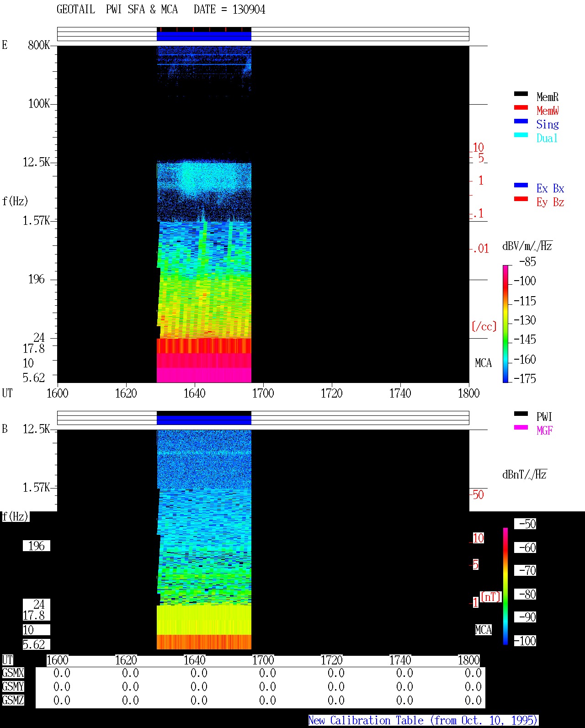Open the New Calibration Table link

[x=423, y=721]
